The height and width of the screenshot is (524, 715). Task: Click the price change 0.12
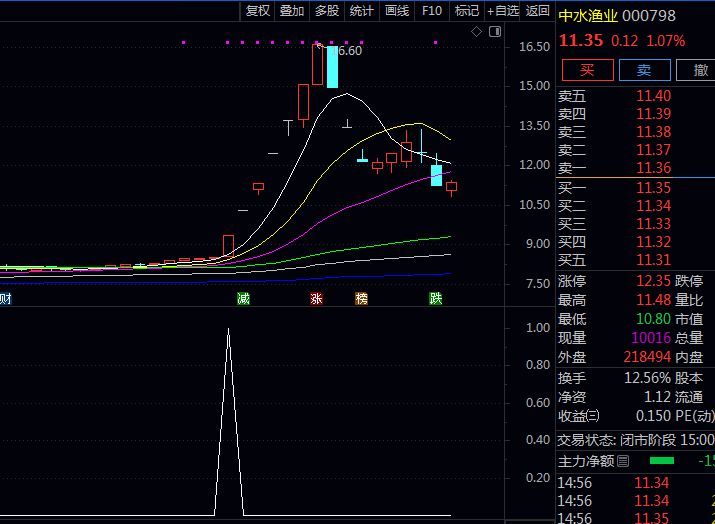coord(624,42)
